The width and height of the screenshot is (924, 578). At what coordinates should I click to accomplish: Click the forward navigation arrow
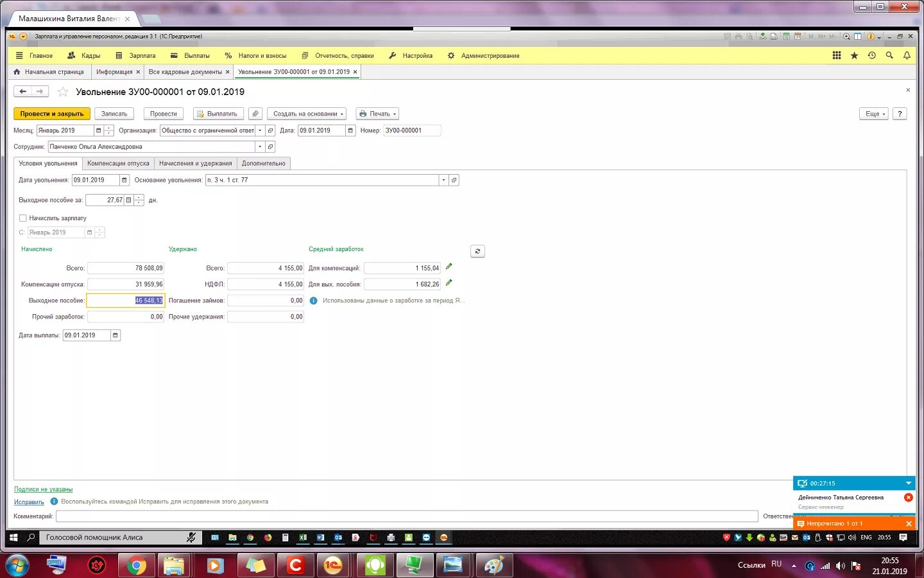pos(40,92)
